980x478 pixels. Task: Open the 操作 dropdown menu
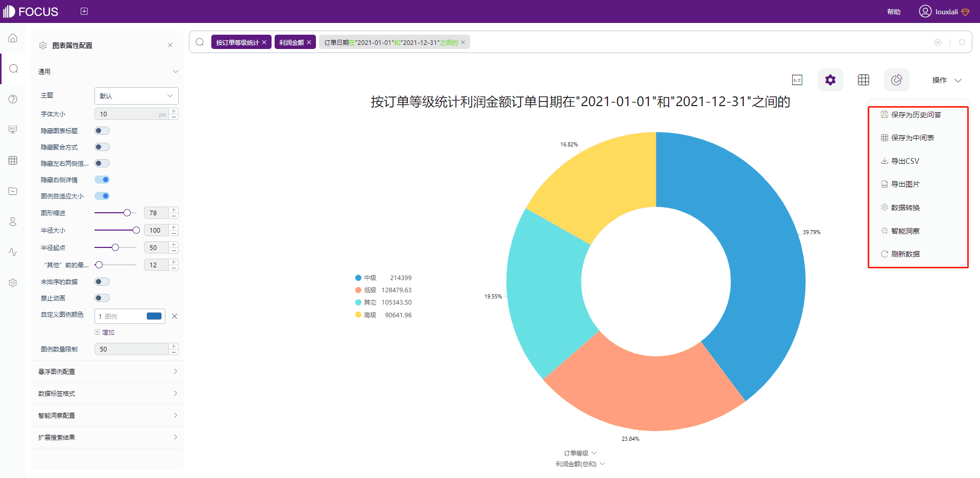click(x=947, y=80)
